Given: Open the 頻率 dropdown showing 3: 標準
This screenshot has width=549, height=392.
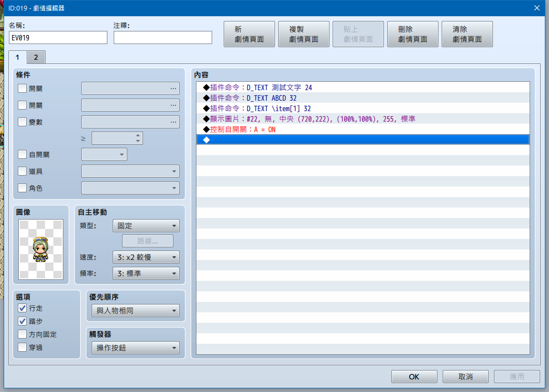Looking at the screenshot, I should pyautogui.click(x=146, y=274).
